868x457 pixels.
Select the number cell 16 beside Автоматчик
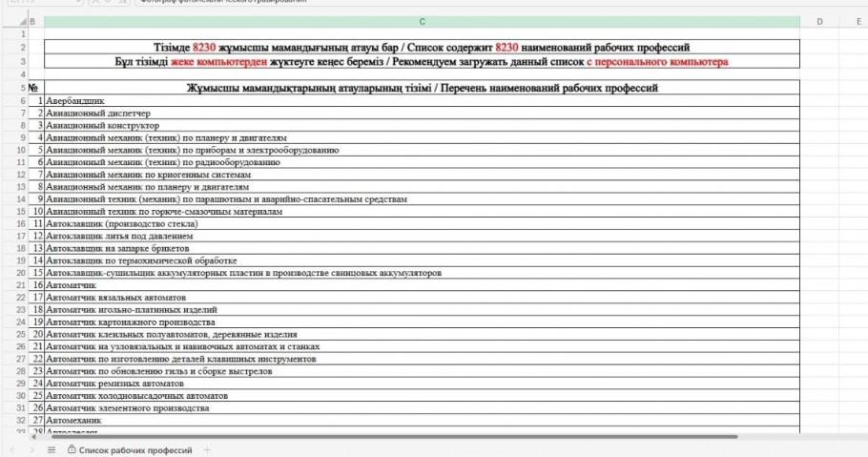(x=36, y=285)
